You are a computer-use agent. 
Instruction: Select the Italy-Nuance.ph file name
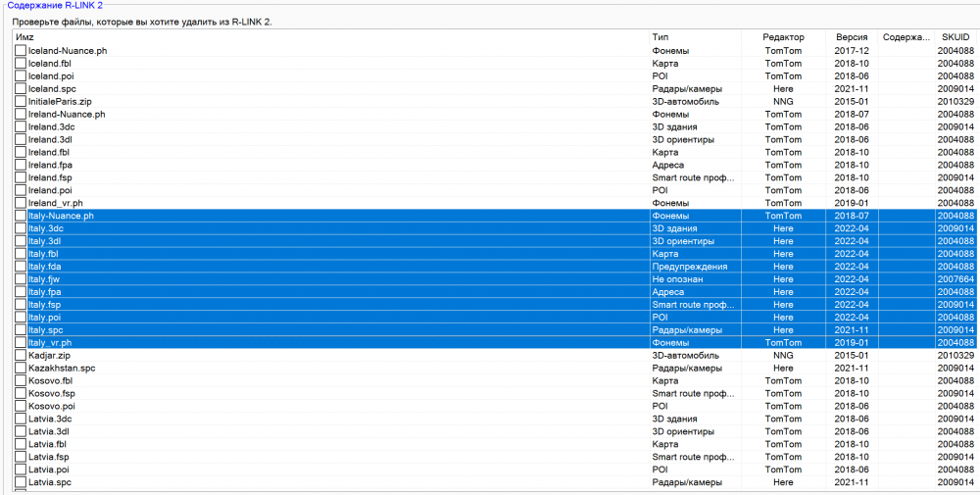click(x=61, y=216)
